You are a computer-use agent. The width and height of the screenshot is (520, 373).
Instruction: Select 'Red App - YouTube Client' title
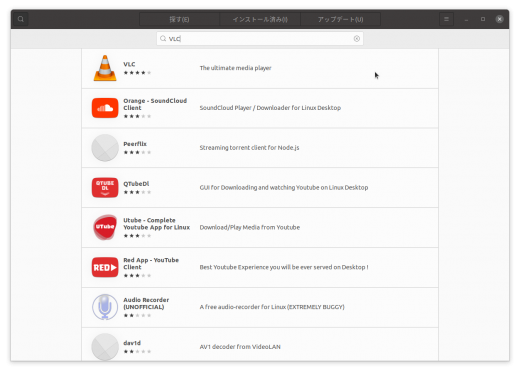pos(151,263)
